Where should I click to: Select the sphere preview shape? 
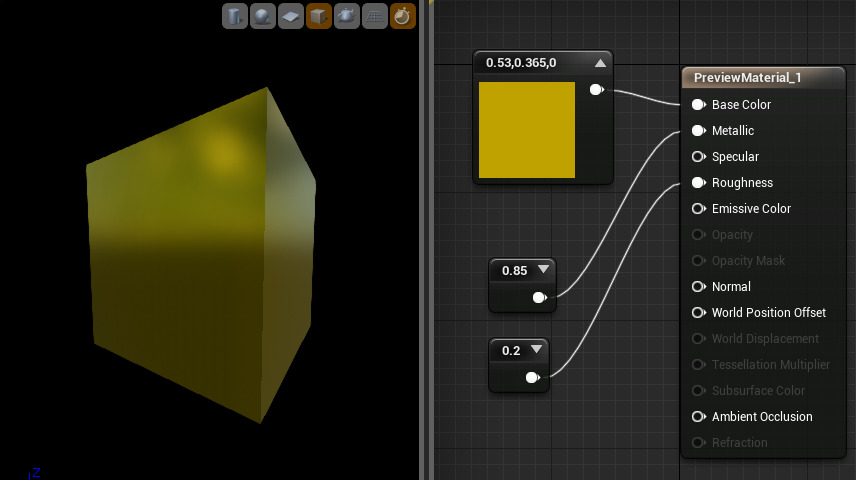coord(263,16)
